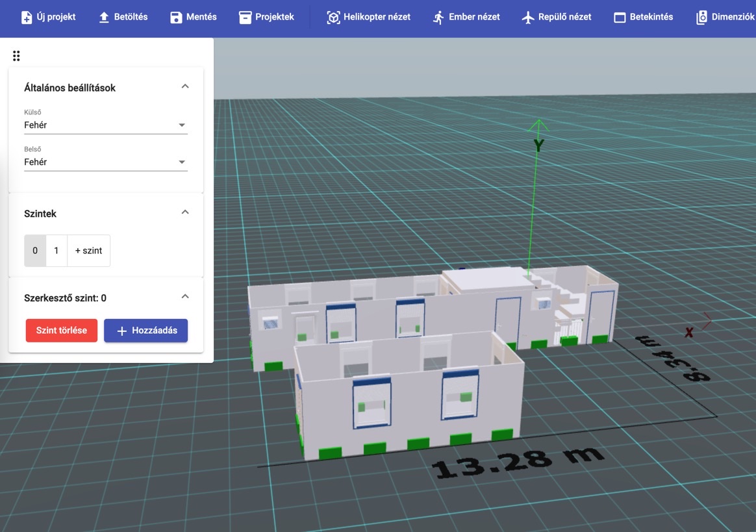Switch to Repülő nézet view
The width and height of the screenshot is (756, 532).
point(557,18)
